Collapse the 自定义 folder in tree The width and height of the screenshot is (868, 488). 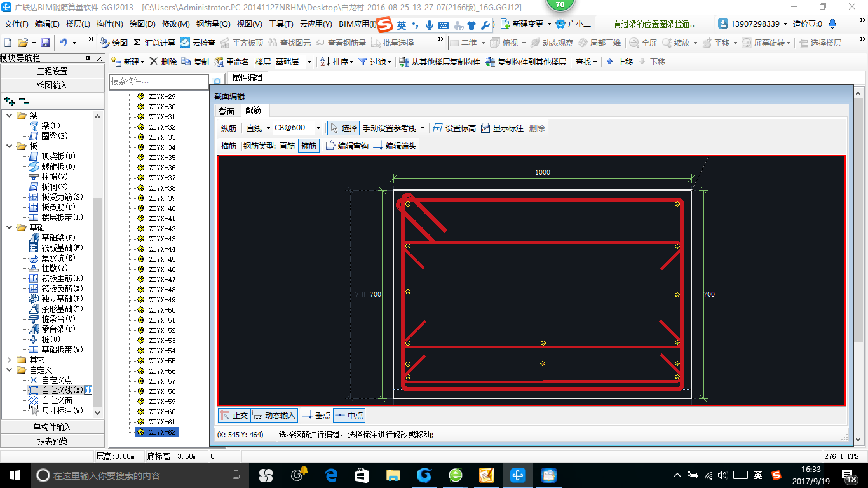pos(10,370)
